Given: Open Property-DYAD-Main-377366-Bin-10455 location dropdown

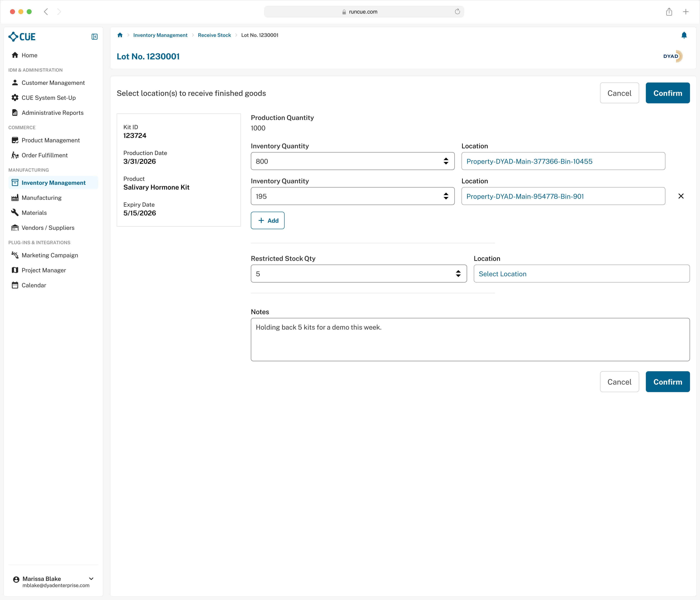Looking at the screenshot, I should [x=563, y=161].
